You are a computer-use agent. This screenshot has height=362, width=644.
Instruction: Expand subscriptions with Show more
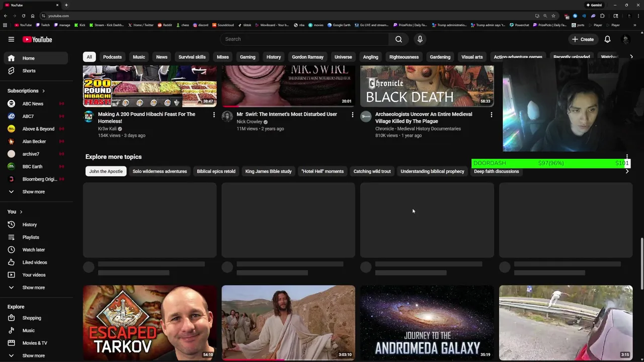click(35, 192)
